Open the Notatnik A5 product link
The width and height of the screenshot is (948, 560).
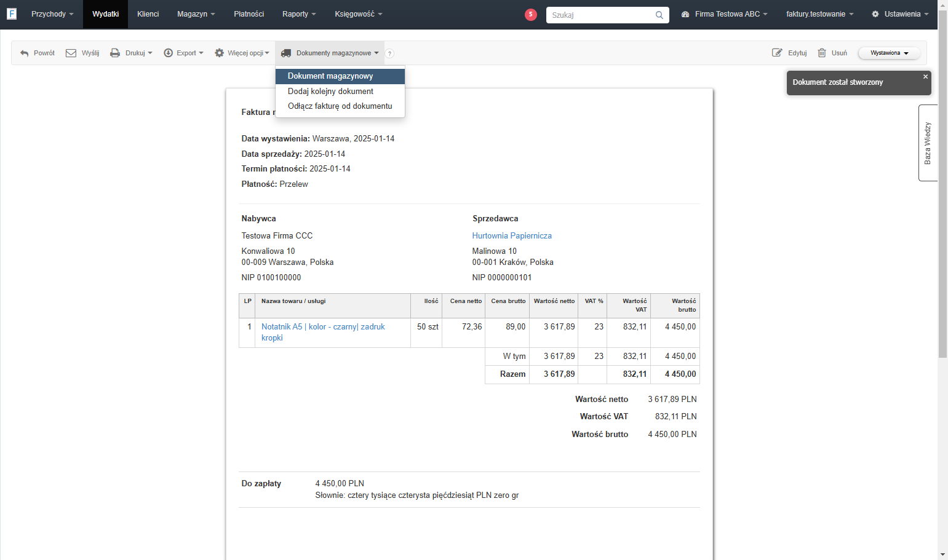click(x=323, y=332)
